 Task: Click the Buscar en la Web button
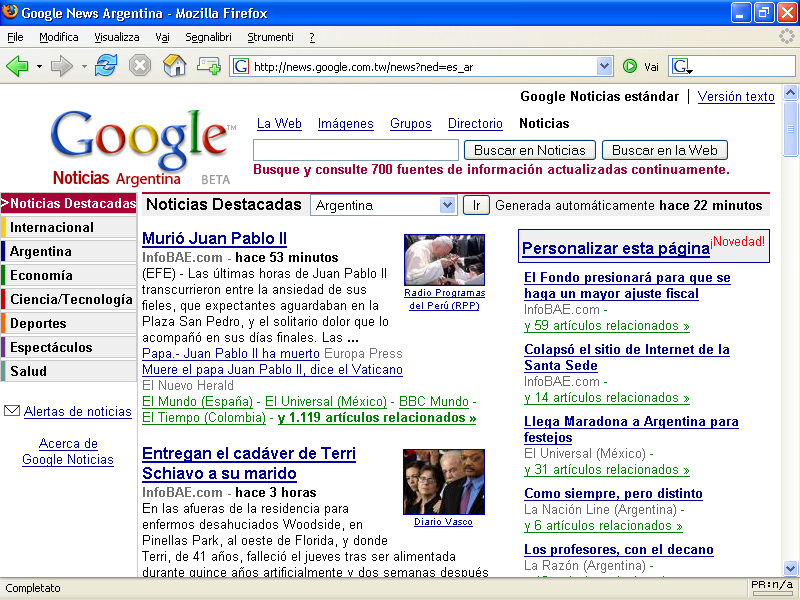(665, 150)
